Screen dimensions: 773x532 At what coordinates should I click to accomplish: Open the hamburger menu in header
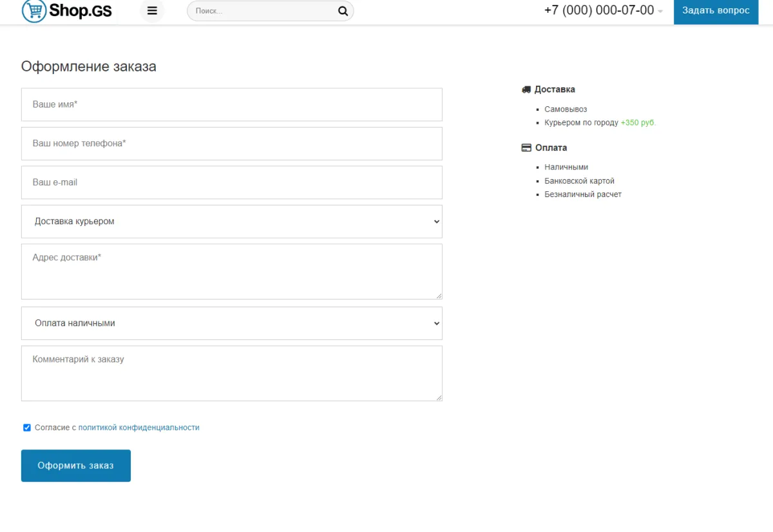pos(152,10)
